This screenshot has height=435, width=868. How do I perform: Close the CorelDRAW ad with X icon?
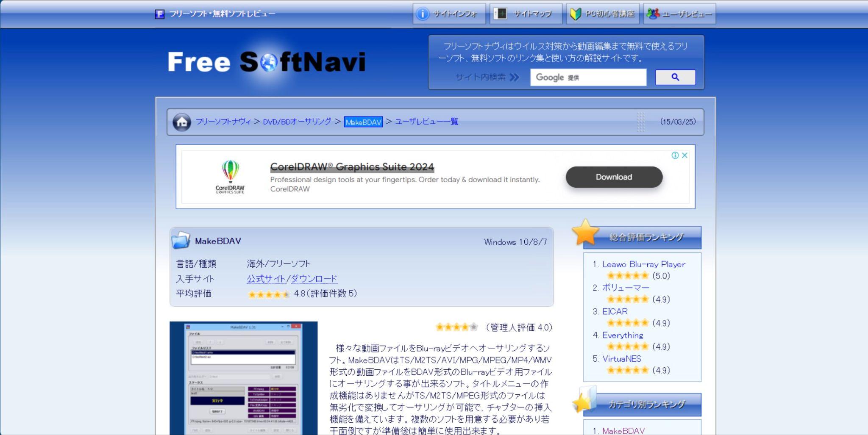tap(684, 155)
